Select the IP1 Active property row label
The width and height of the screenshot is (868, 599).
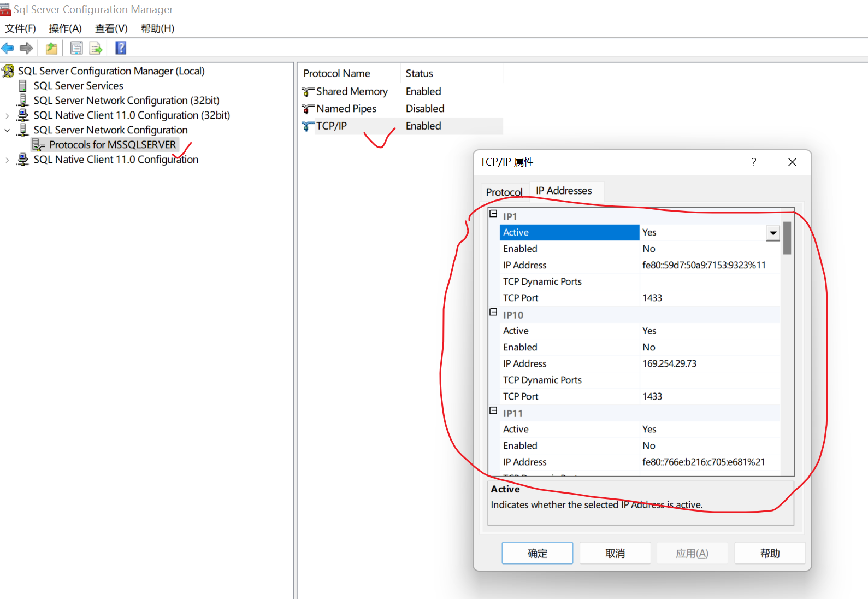click(569, 233)
